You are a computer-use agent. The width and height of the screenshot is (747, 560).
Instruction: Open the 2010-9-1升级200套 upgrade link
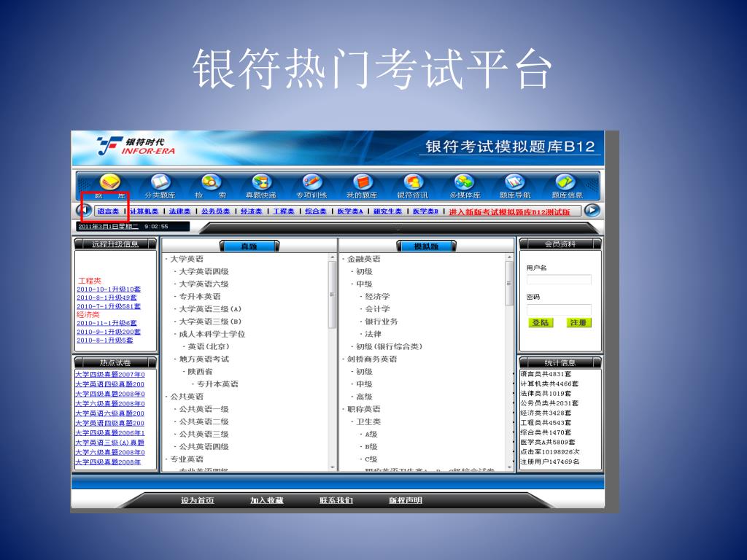coord(109,332)
